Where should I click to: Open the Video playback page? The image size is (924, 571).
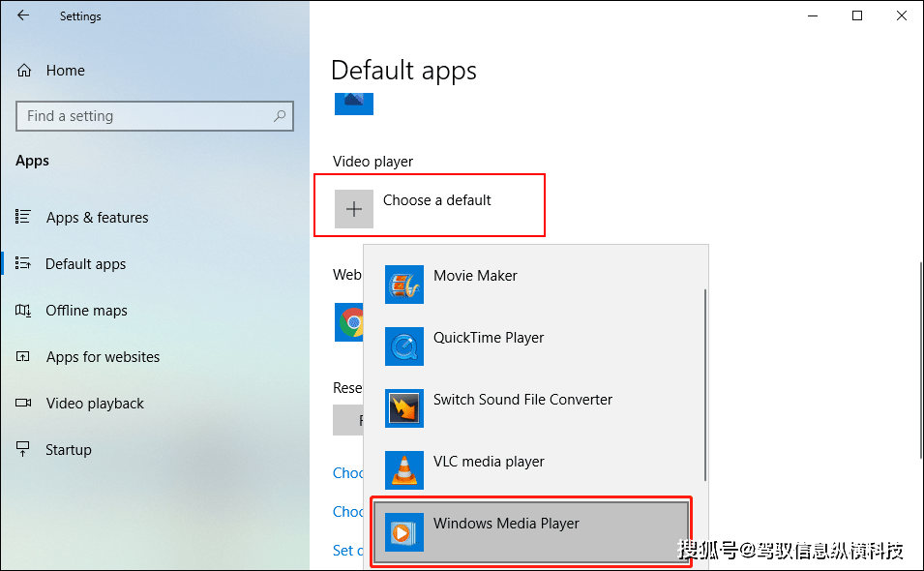tap(95, 404)
